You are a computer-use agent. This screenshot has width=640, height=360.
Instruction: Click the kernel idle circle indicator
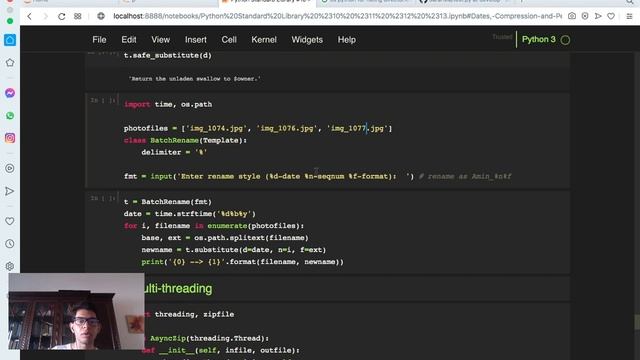(x=565, y=40)
